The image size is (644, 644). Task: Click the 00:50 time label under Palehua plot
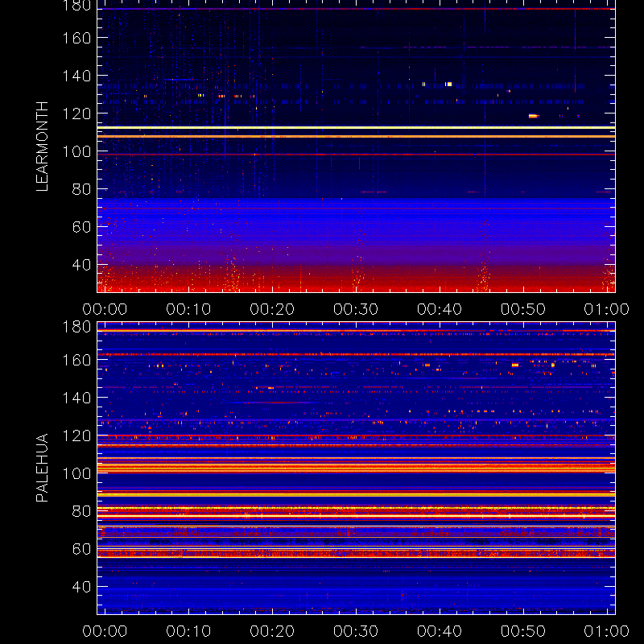[x=523, y=631]
